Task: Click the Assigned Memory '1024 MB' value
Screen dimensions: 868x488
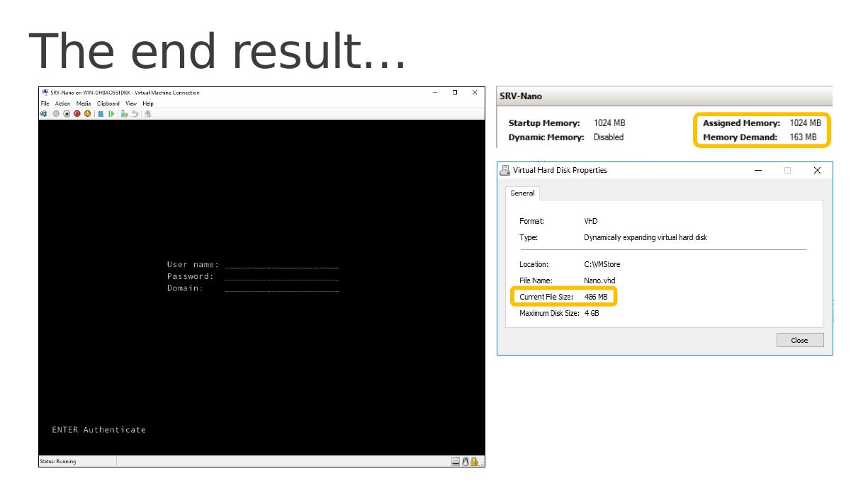Action: click(x=806, y=123)
